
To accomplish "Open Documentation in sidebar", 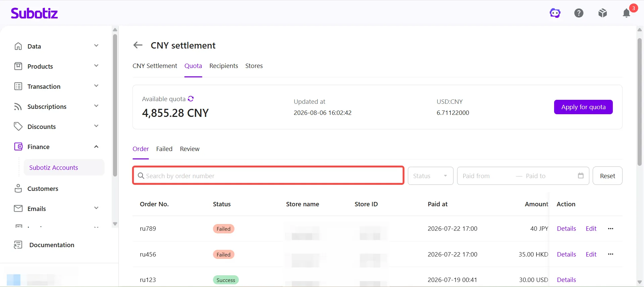I will (52, 245).
